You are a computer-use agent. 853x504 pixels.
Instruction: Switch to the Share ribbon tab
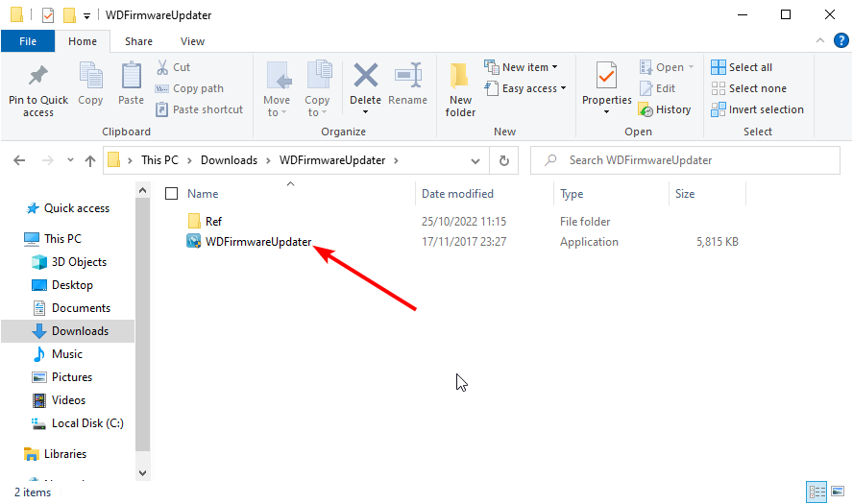pyautogui.click(x=138, y=41)
